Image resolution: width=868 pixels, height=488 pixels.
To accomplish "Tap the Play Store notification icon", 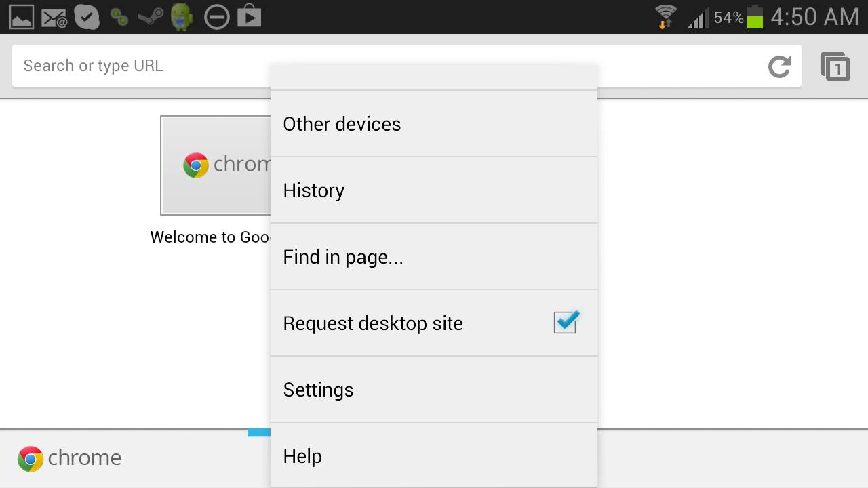I will (x=250, y=17).
